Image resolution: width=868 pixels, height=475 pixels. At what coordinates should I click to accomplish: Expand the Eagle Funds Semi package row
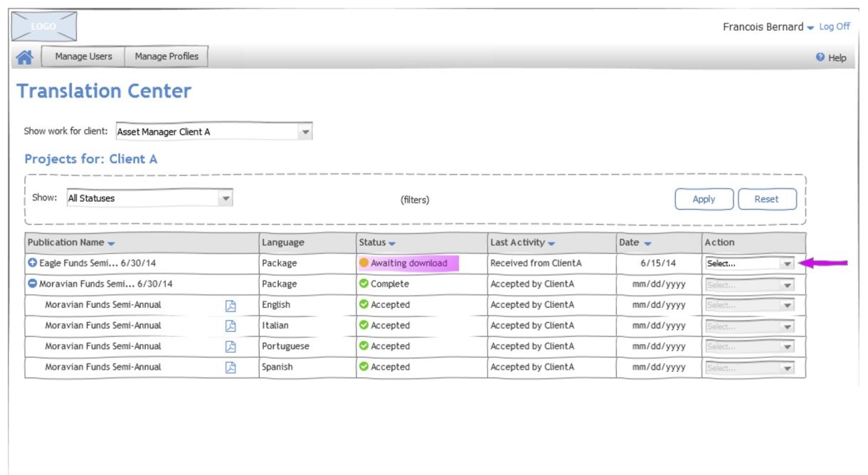32,263
